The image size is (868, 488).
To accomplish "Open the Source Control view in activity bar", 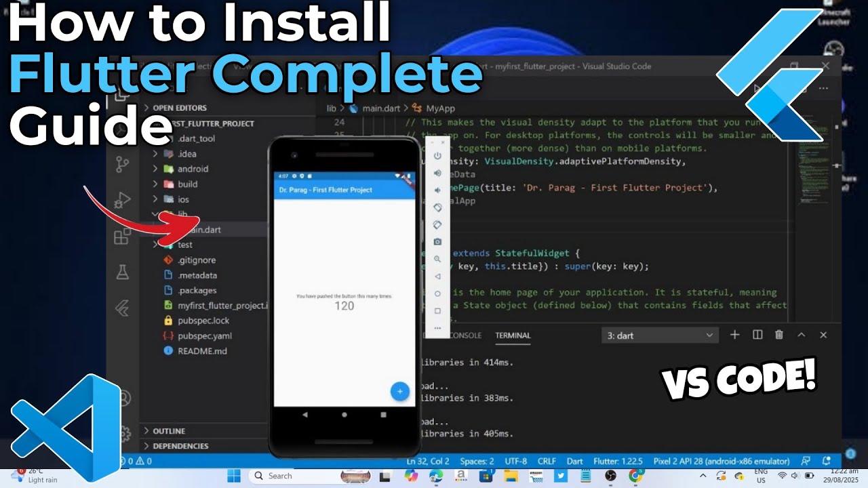I will 122,165.
